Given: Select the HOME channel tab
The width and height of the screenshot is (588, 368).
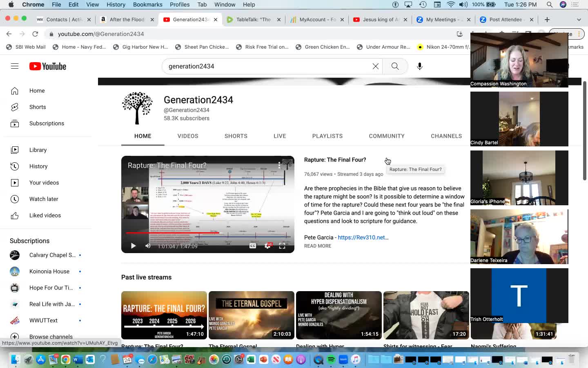Looking at the screenshot, I should 143,136.
